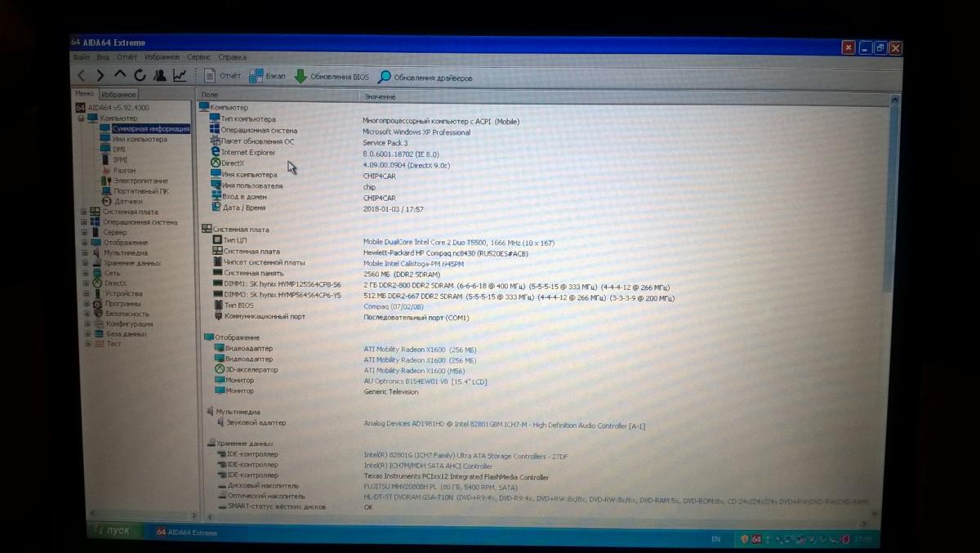Refresh the page with the circular arrow icon
980x553 pixels.
(x=140, y=76)
